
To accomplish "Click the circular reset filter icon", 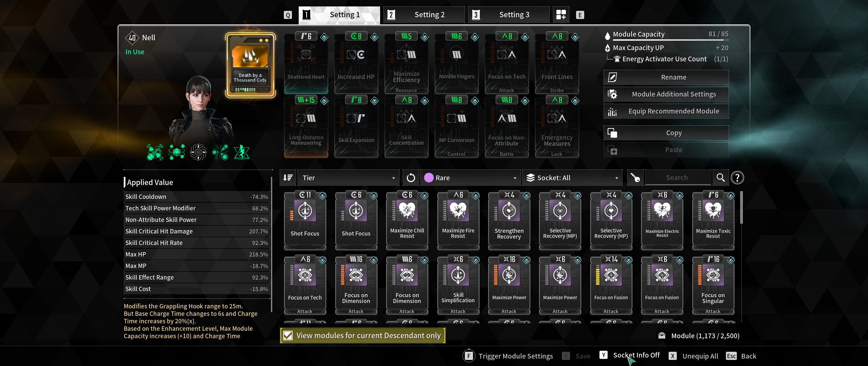I will (411, 178).
